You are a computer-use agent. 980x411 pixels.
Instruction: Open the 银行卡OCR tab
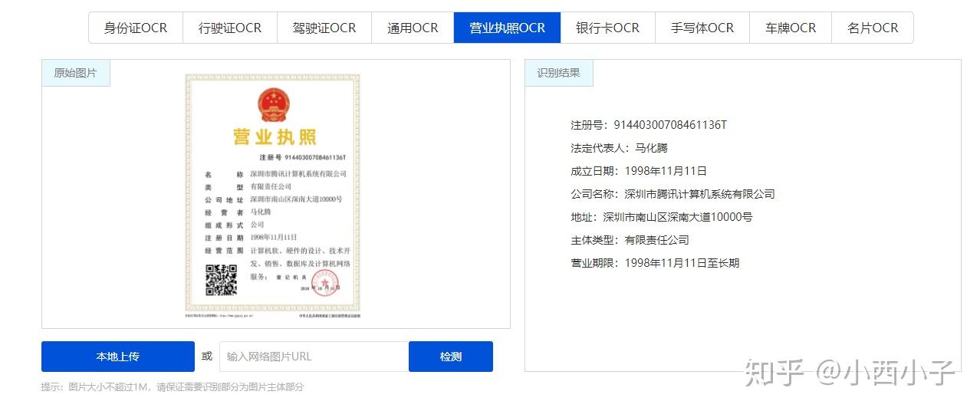point(607,28)
